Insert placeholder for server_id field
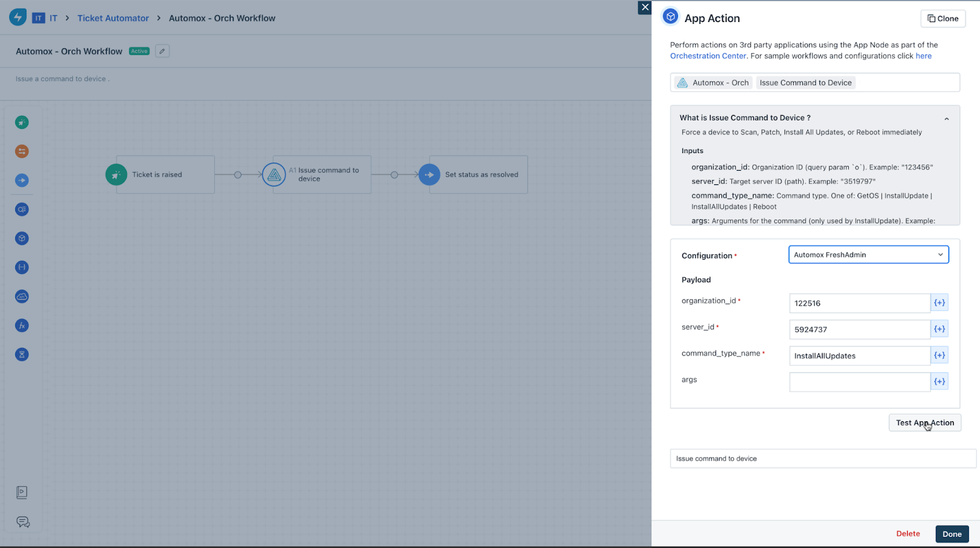This screenshot has width=980, height=548. click(x=940, y=329)
